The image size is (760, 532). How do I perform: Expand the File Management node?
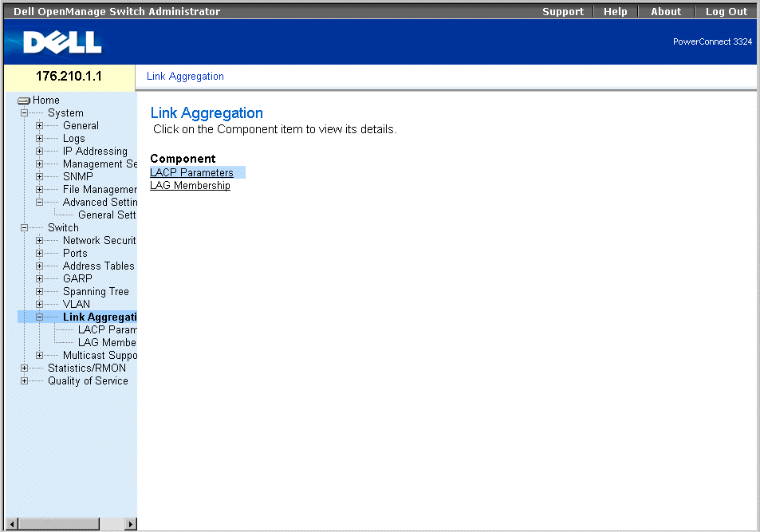coord(39,190)
